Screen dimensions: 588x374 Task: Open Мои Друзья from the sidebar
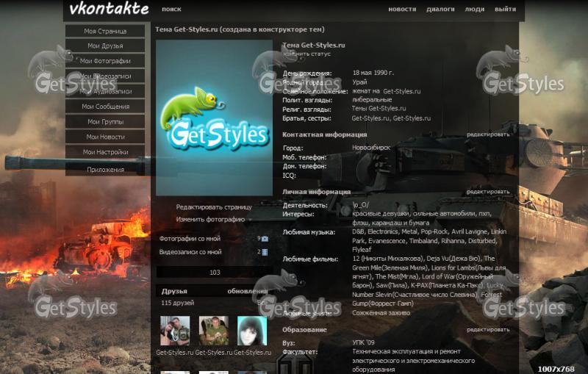[x=105, y=46]
